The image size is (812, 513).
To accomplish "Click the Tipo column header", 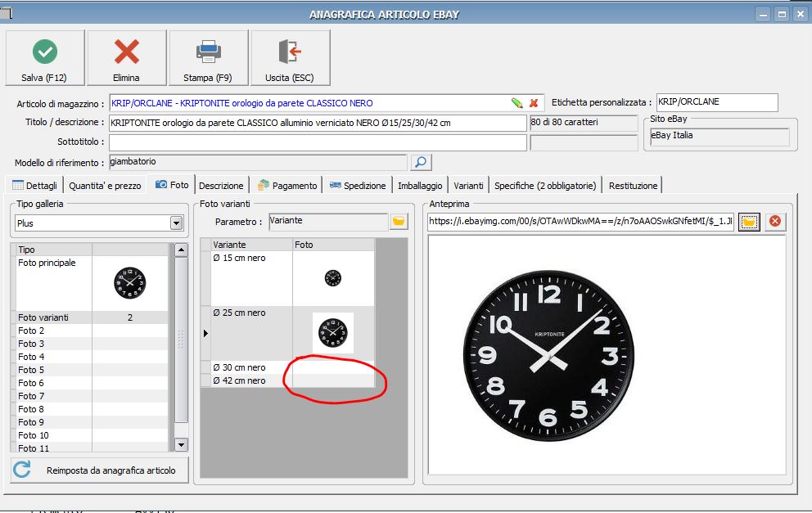I will click(54, 250).
